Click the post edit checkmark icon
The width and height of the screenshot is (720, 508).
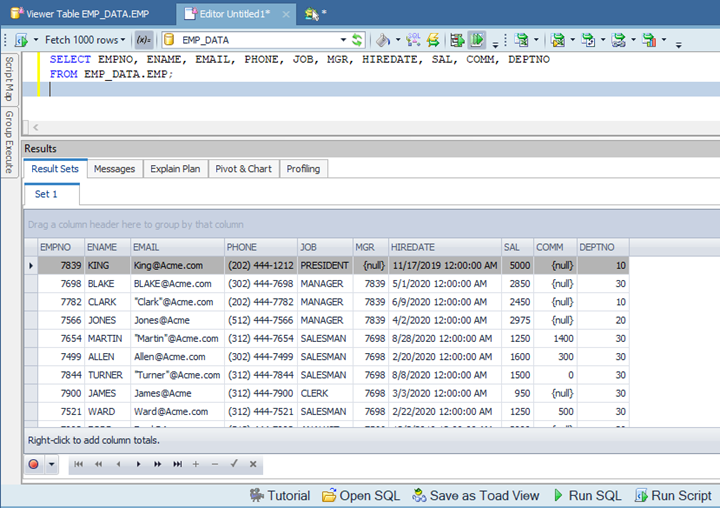click(x=234, y=464)
